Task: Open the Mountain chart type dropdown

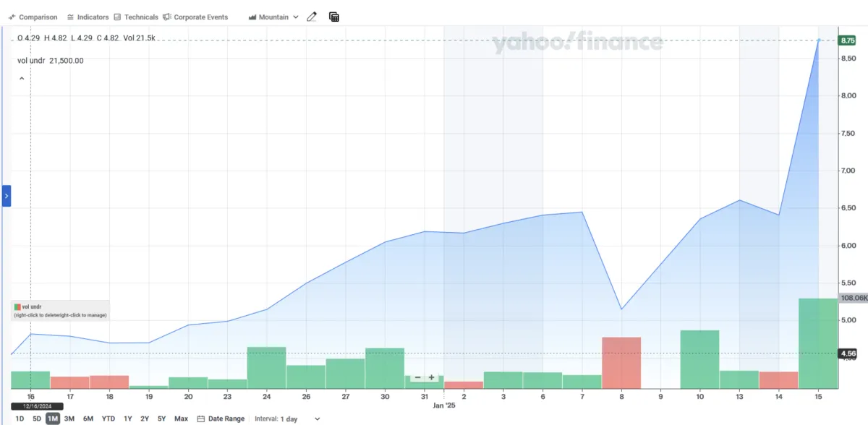Action: (273, 17)
